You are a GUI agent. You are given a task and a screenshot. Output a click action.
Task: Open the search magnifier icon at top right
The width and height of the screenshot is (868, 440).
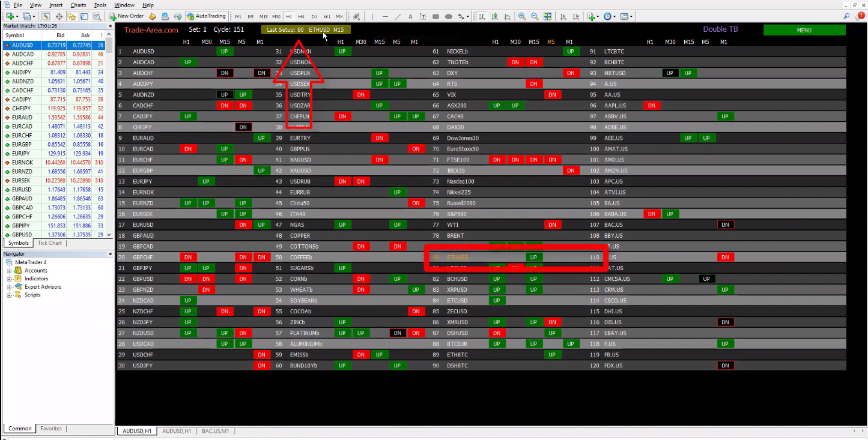[x=847, y=16]
